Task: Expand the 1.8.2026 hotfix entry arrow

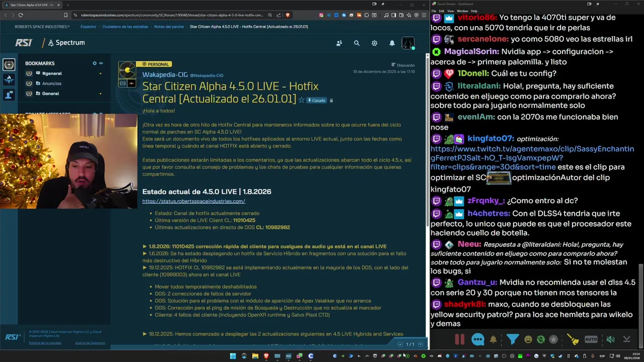Action: click(145, 246)
